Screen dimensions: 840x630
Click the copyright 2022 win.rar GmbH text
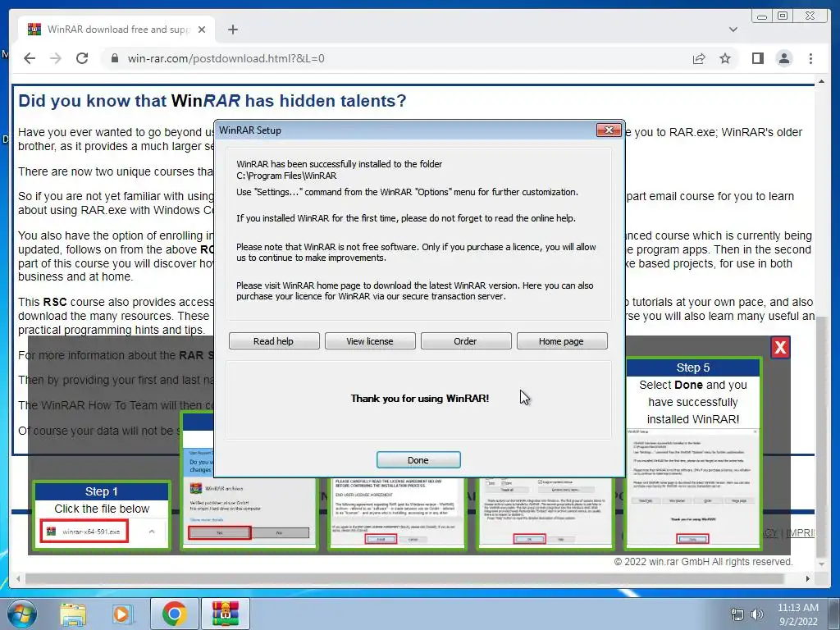[x=703, y=561]
